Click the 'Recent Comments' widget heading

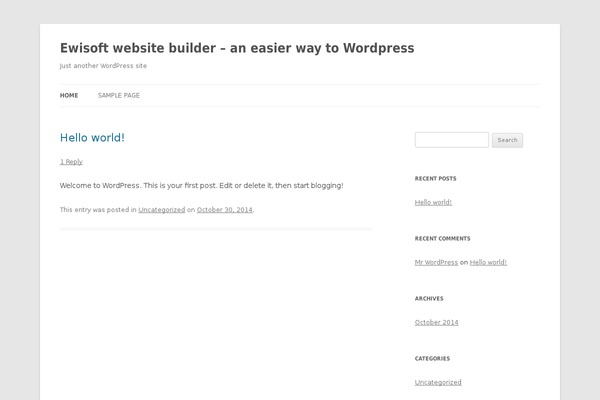[x=442, y=238]
